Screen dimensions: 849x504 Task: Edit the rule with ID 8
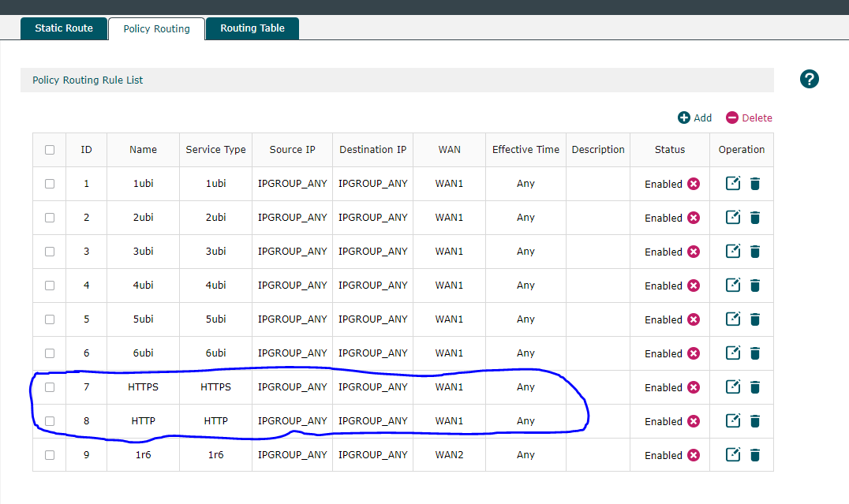point(732,420)
